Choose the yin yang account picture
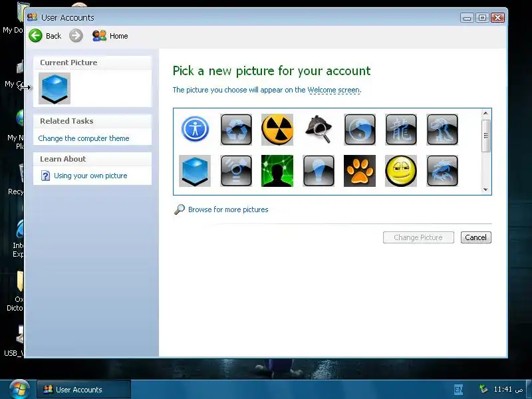The image size is (532, 399). tap(360, 129)
